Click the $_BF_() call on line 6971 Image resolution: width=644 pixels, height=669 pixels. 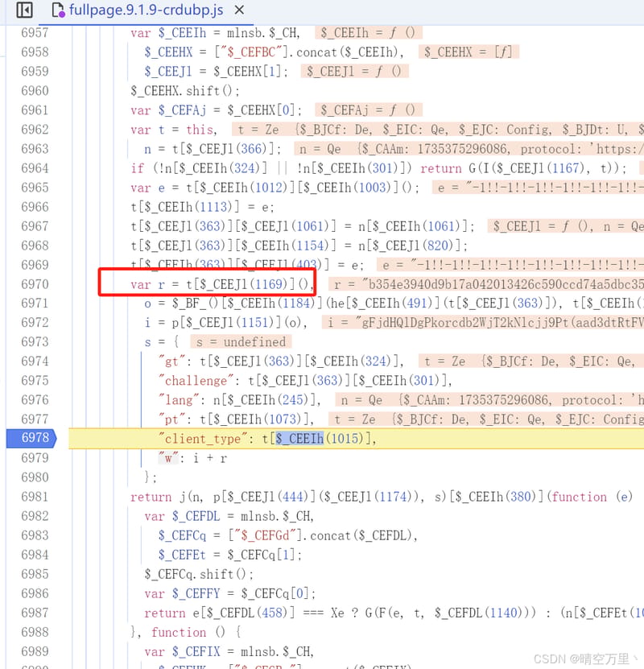[x=196, y=304]
